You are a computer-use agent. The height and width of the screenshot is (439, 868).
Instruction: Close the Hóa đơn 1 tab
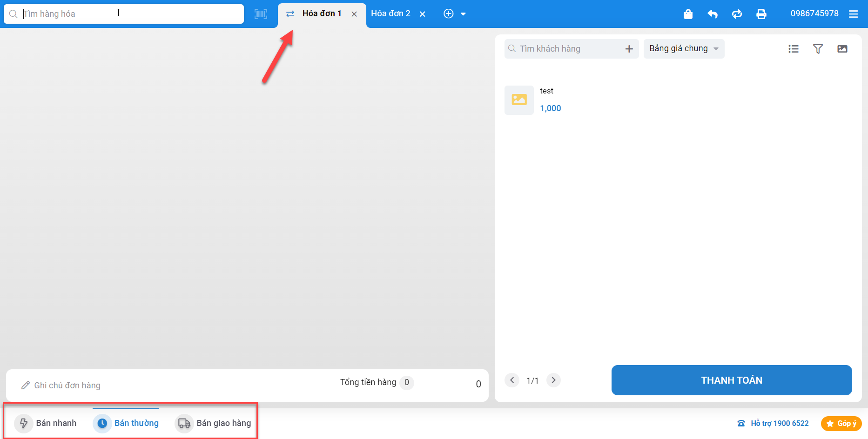354,14
